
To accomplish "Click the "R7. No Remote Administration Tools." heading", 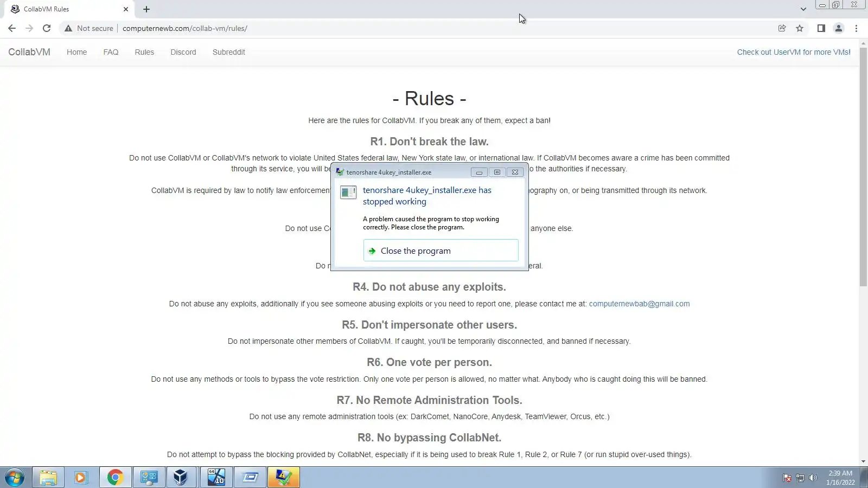I will (x=429, y=400).
